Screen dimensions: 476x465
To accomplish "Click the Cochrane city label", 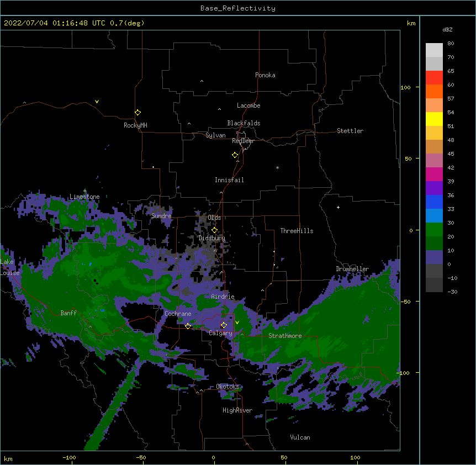I will tap(178, 314).
